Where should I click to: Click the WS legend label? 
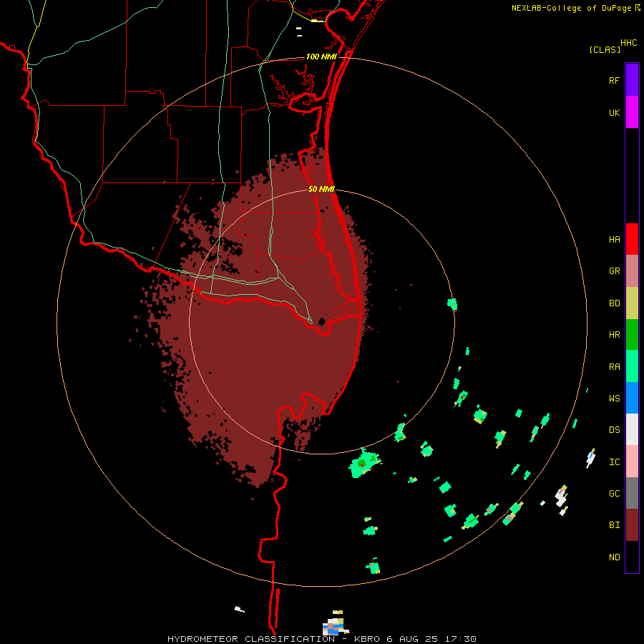(614, 399)
